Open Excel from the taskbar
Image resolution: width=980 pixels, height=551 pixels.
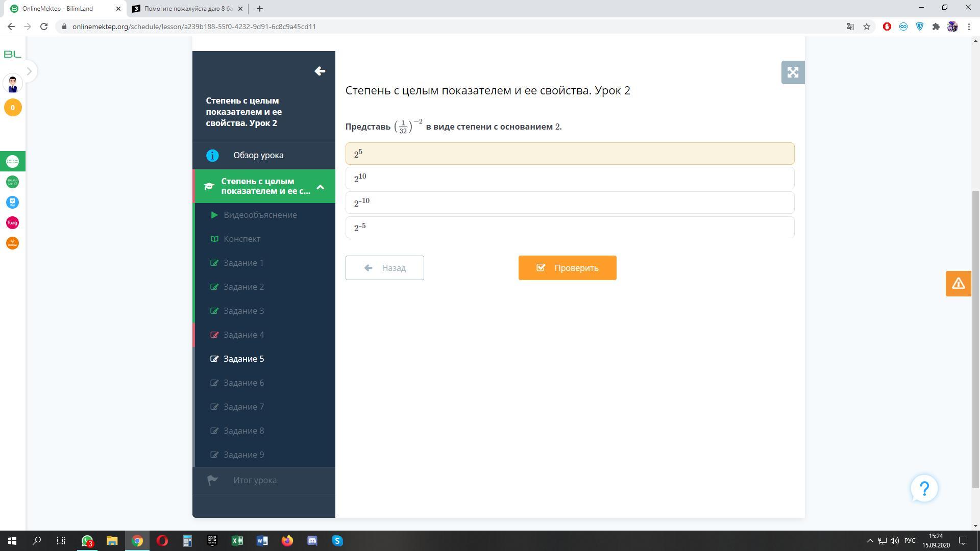(x=237, y=541)
